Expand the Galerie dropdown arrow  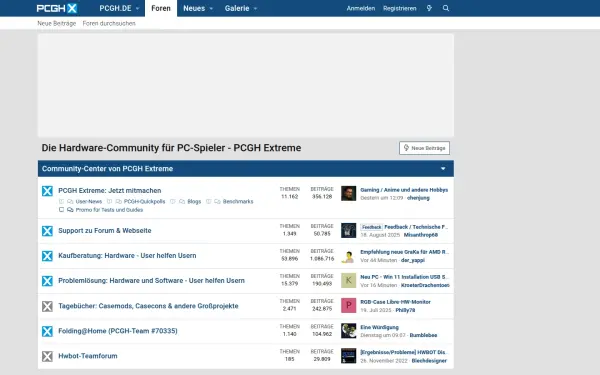tap(255, 8)
